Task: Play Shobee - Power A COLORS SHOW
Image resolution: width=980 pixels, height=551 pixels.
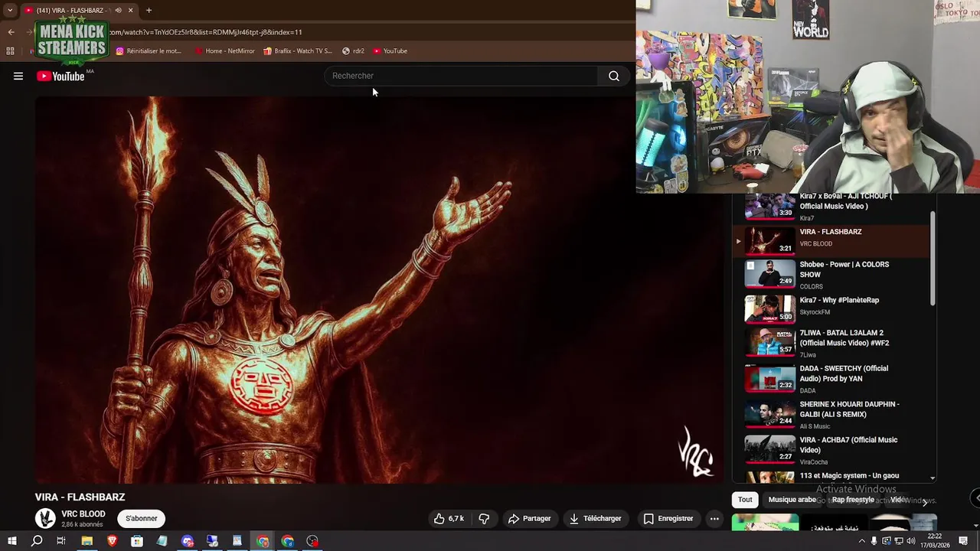Action: coord(831,275)
